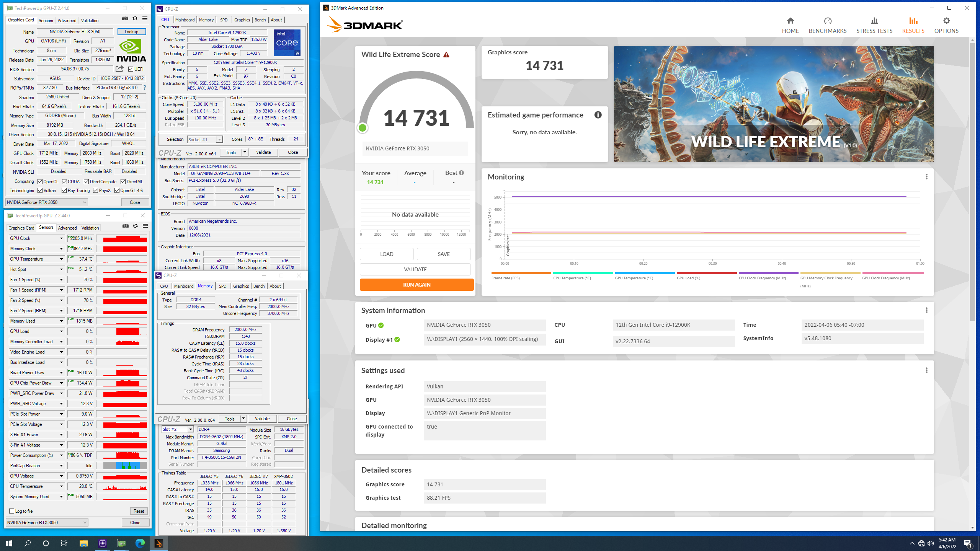Toggle PhysX checkbox
Viewport: 980px width, 551px height.
pyautogui.click(x=95, y=190)
